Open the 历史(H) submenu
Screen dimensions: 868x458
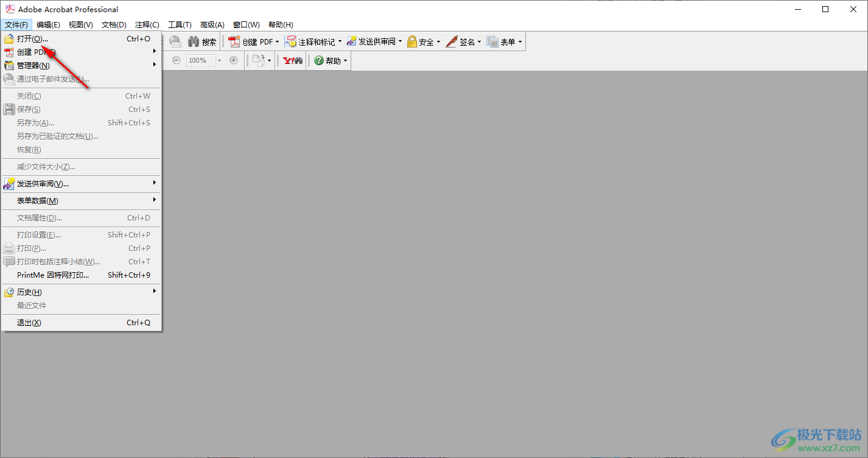point(82,292)
